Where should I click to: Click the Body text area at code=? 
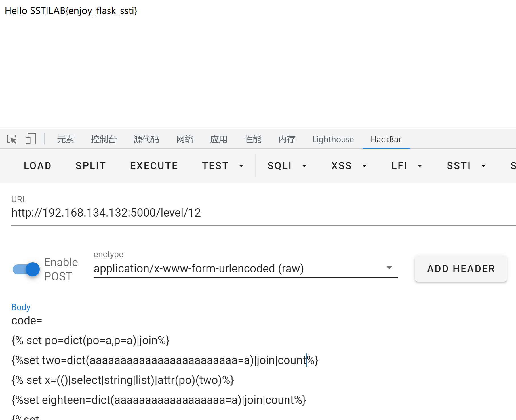coord(27,321)
